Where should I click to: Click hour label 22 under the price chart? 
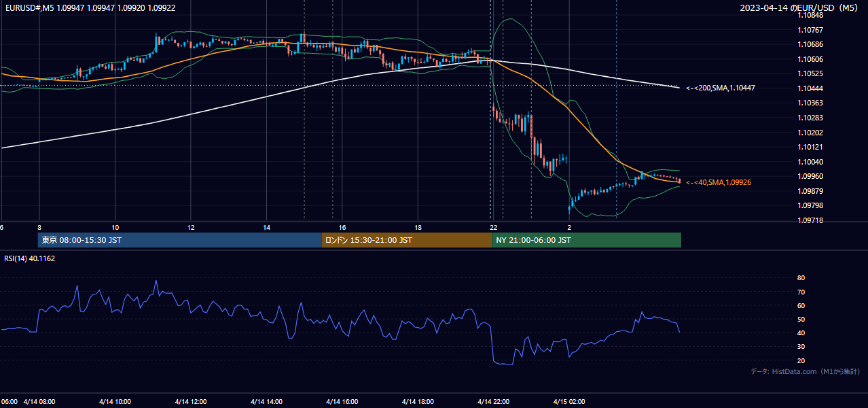pyautogui.click(x=494, y=227)
